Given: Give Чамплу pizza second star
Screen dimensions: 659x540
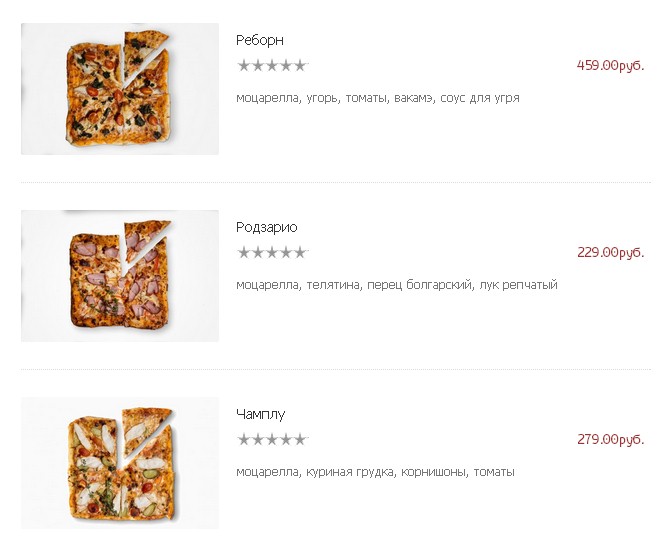Looking at the screenshot, I should tap(258, 440).
